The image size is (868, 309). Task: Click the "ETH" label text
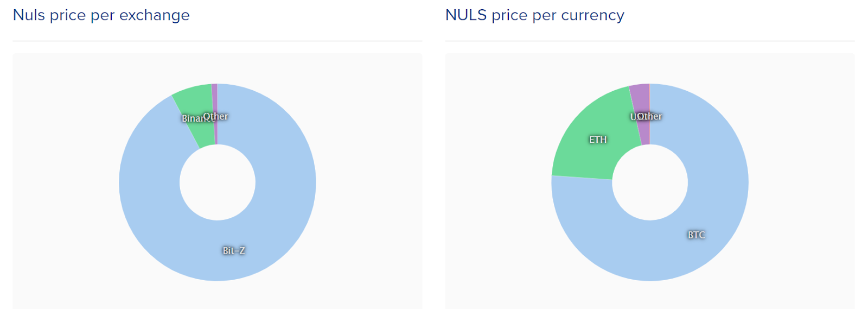(598, 140)
